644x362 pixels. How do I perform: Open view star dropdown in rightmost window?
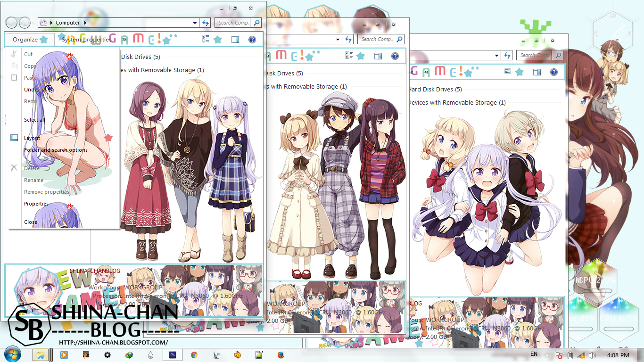click(x=520, y=72)
